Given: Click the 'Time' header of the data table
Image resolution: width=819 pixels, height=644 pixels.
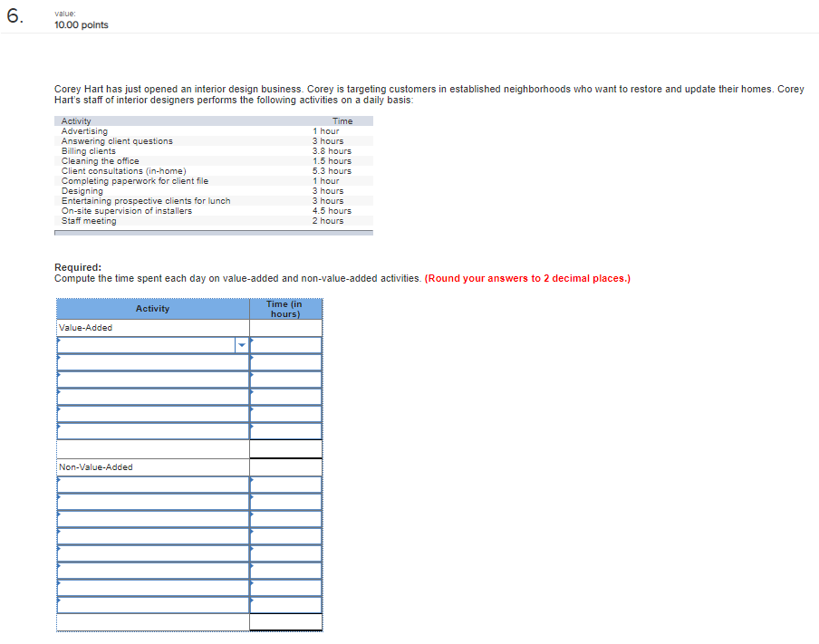Looking at the screenshot, I should (x=342, y=121).
